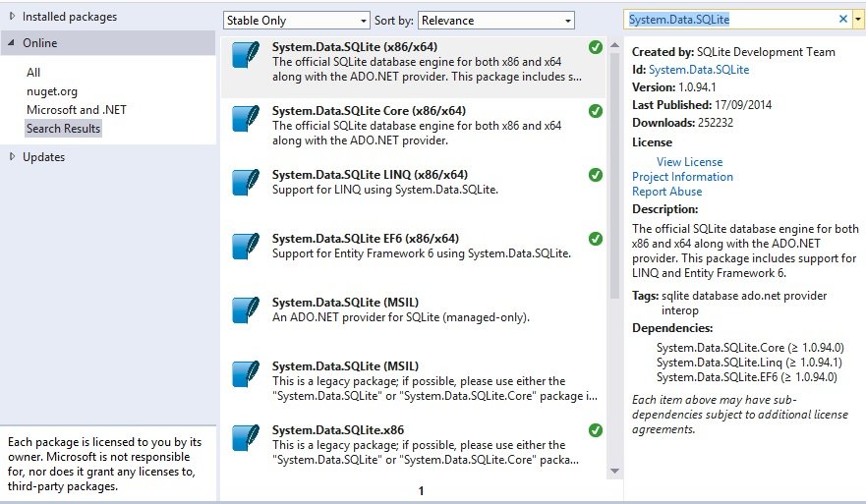Click the legacy System.Data.SQLite (MSIL) package icon
This screenshot has width=866, height=504.
[246, 375]
